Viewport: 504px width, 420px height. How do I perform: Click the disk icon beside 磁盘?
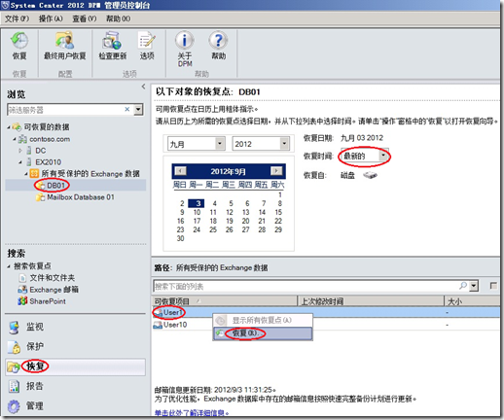[370, 175]
